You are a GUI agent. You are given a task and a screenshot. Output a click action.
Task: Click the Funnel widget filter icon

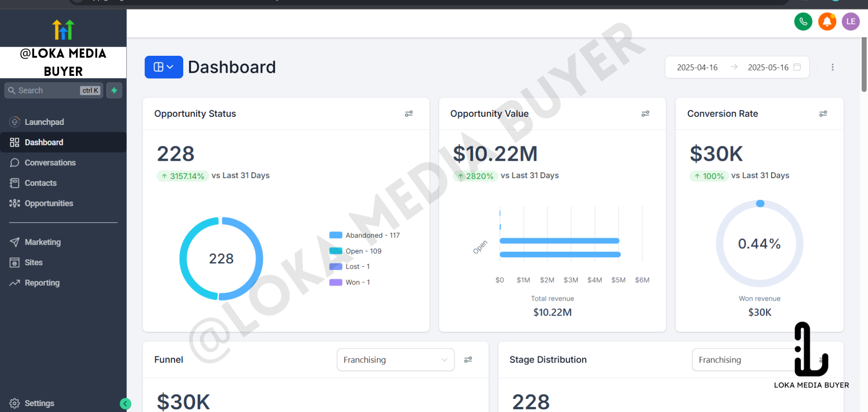[x=468, y=360]
